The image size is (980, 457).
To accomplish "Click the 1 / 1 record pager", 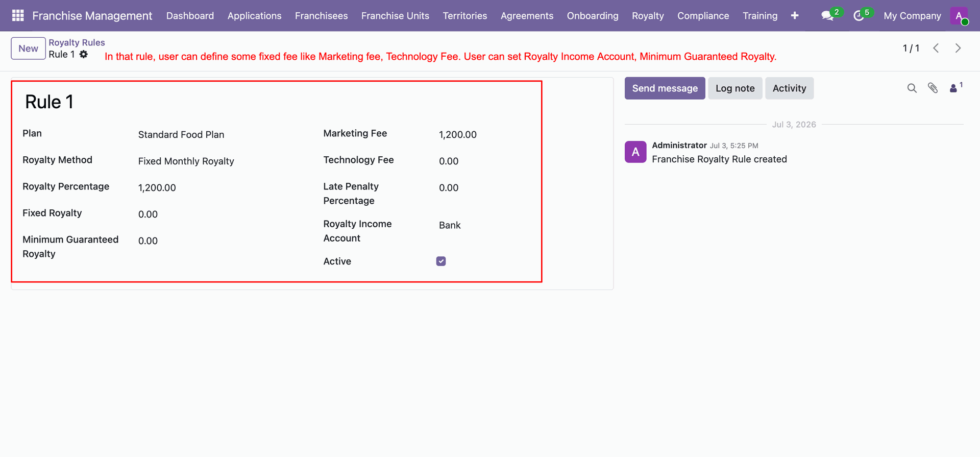I will click(x=911, y=48).
